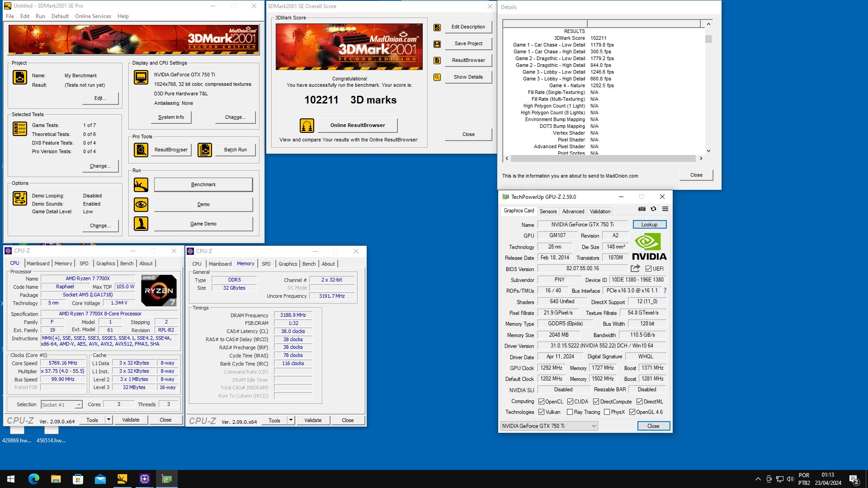Click Validate in CPU-Z Memory window
This screenshot has height=488, width=868.
coord(313,420)
